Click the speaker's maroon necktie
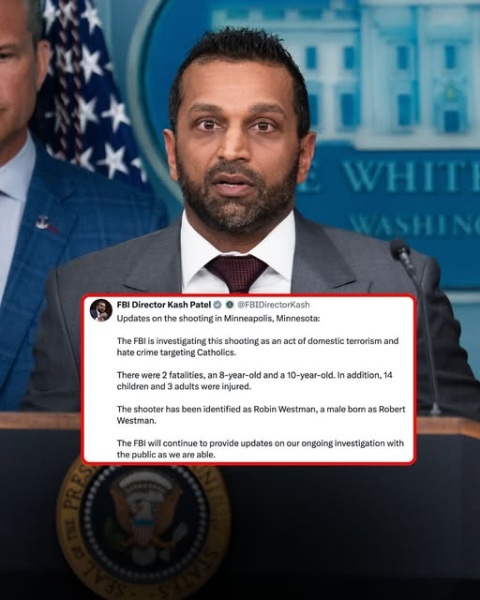The height and width of the screenshot is (600, 480). pos(236,273)
